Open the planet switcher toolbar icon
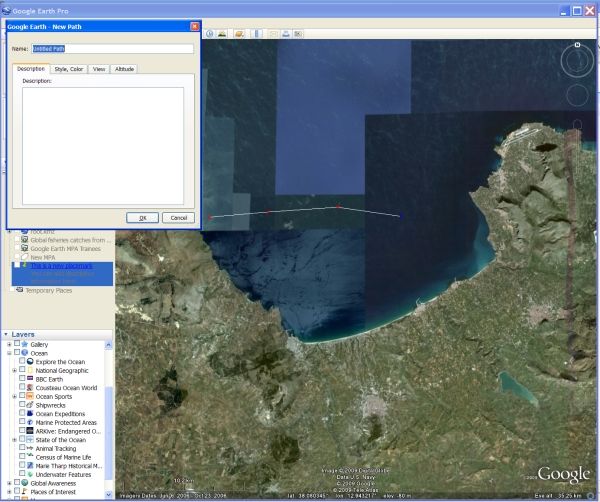The height and width of the screenshot is (502, 600). (240, 34)
